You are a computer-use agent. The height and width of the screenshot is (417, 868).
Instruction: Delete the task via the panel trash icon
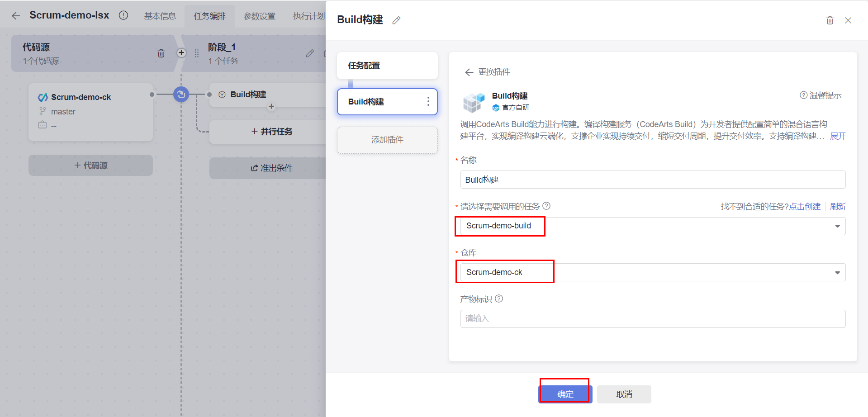pyautogui.click(x=830, y=20)
